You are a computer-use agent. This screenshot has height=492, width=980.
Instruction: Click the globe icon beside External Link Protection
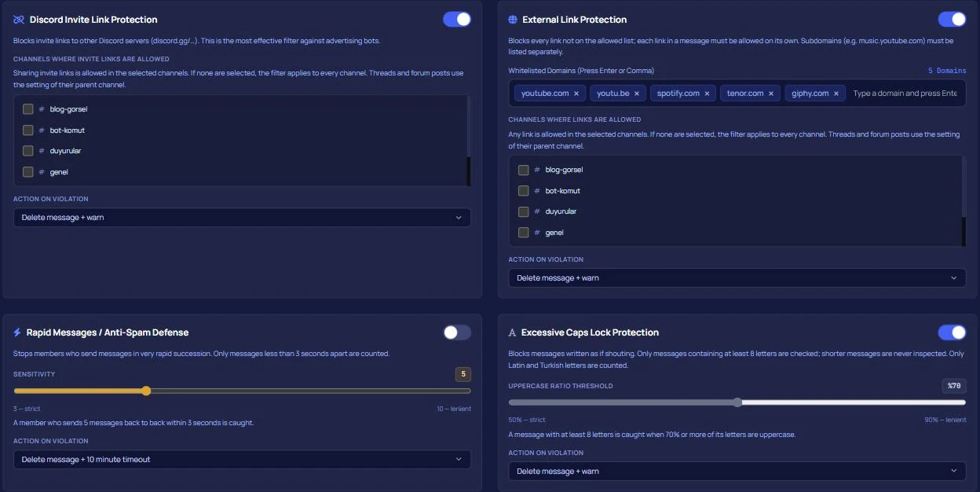click(513, 20)
